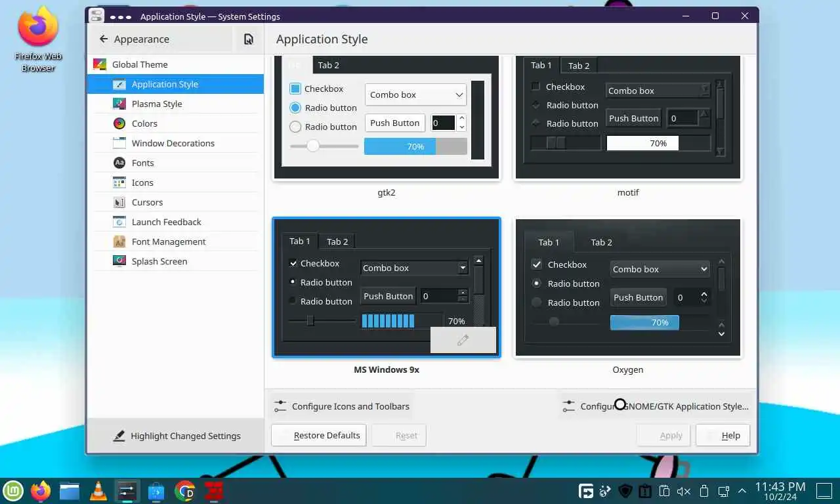Open the Linux Mint start menu
The height and width of the screenshot is (504, 840).
[14, 490]
